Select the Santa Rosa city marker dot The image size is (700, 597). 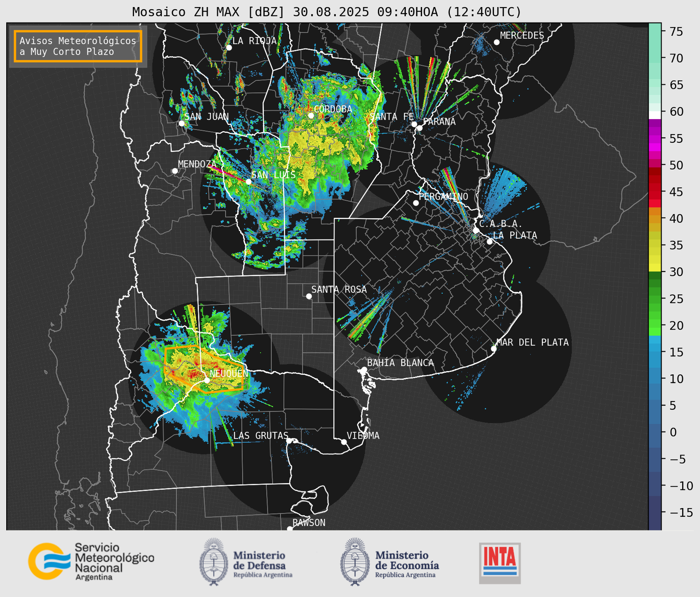coord(309,296)
